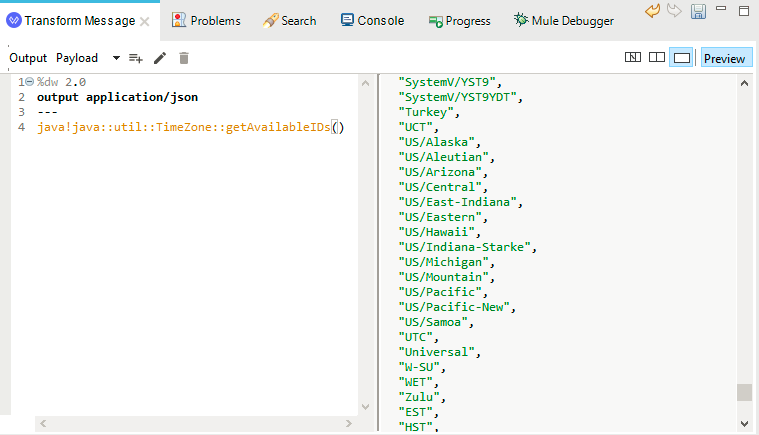Image resolution: width=759 pixels, height=435 pixels.
Task: Switch to the two-pane split layout
Action: tap(656, 58)
